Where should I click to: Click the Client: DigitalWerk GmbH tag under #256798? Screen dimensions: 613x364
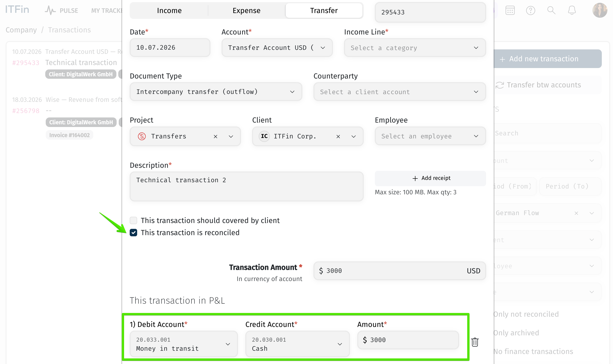[81, 122]
